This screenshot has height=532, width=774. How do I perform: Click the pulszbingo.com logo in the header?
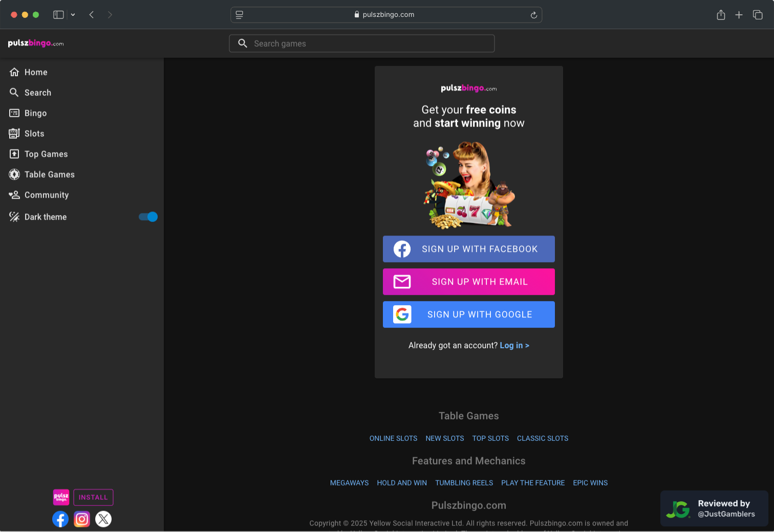[x=36, y=44]
